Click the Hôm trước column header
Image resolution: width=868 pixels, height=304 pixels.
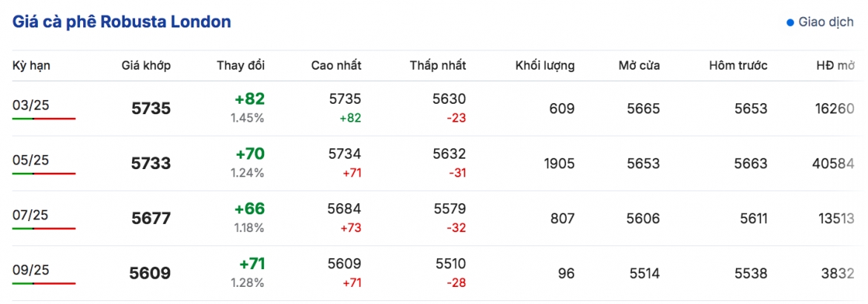pos(738,65)
